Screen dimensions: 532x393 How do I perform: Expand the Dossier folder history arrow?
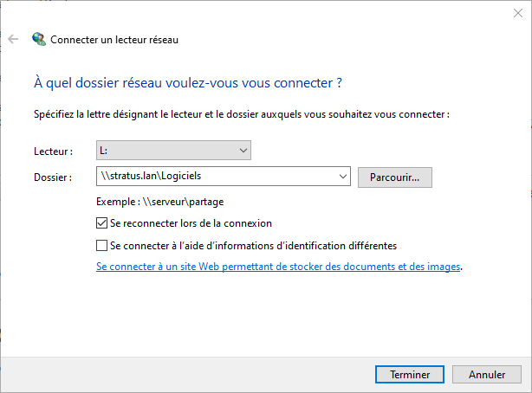pos(343,177)
